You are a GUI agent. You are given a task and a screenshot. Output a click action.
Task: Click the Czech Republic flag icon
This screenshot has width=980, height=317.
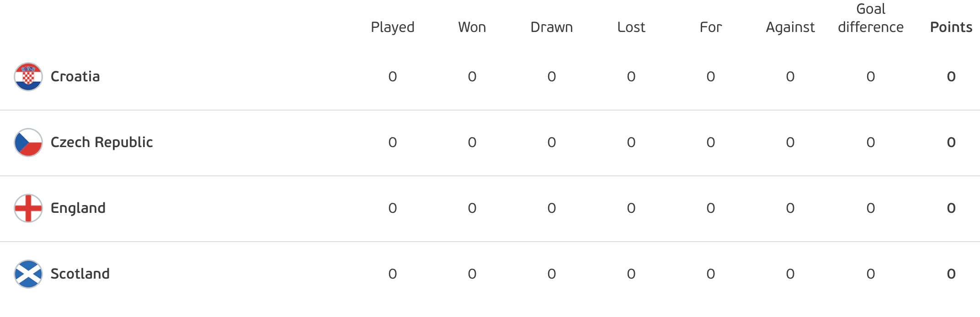tap(28, 143)
